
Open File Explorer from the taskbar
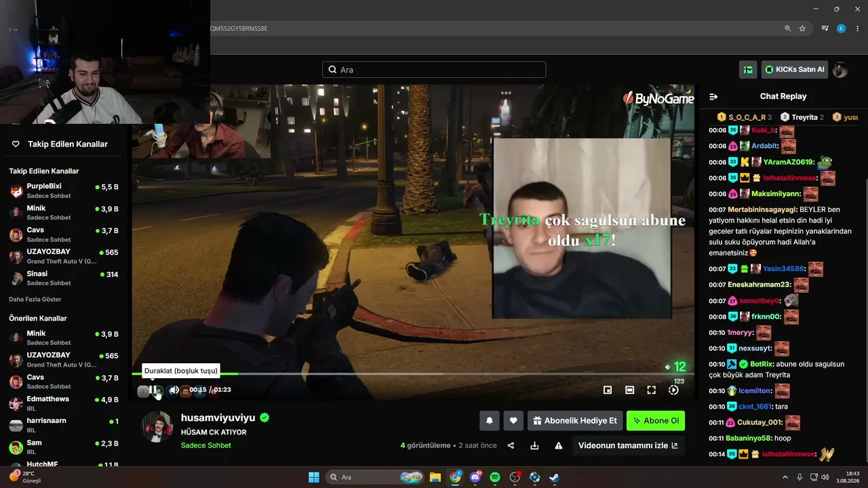tap(435, 477)
